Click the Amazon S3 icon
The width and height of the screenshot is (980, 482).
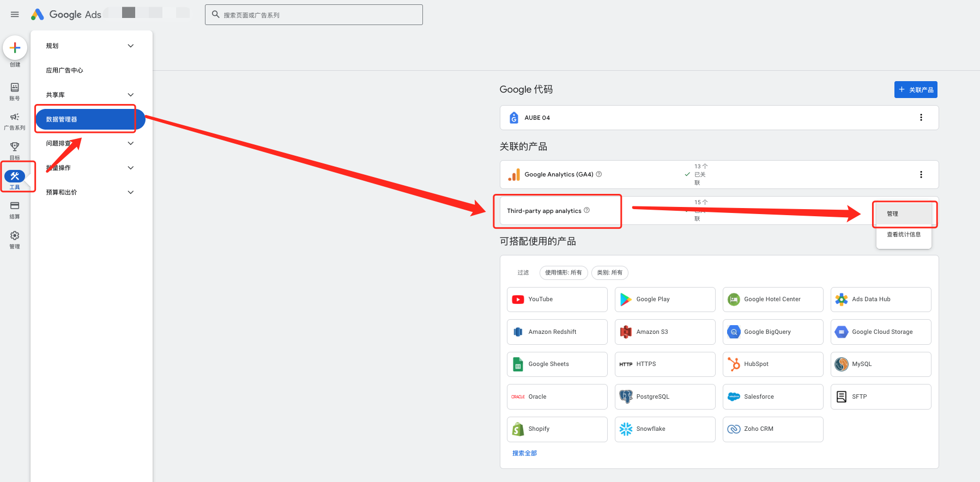[626, 332]
